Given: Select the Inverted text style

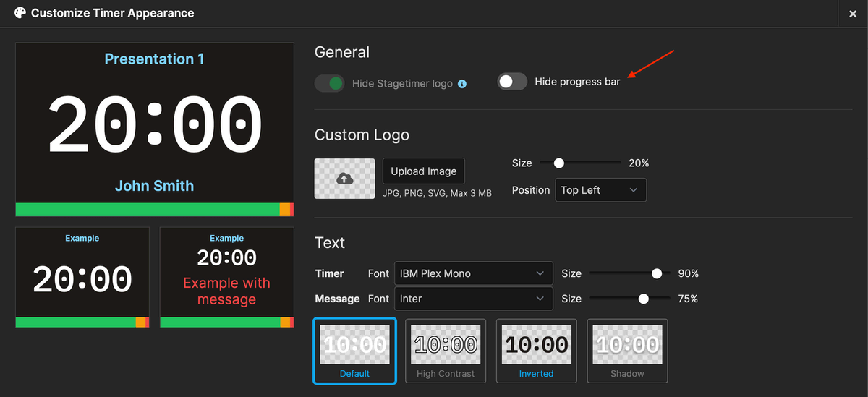Looking at the screenshot, I should [536, 351].
